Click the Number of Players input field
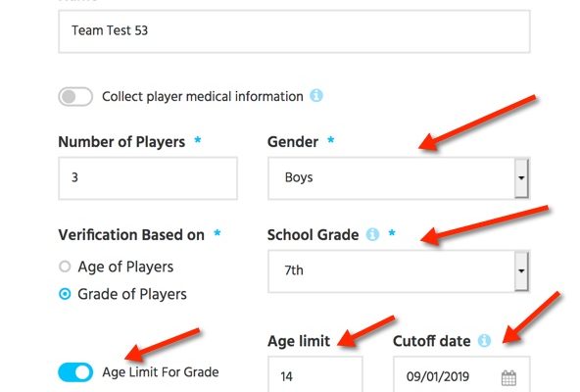The image size is (580, 392). point(148,178)
